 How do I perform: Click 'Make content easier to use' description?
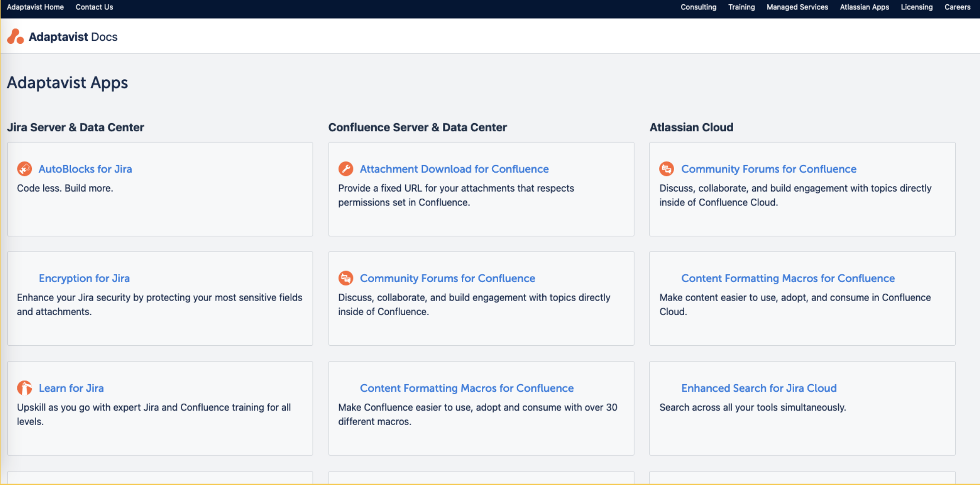tap(795, 304)
